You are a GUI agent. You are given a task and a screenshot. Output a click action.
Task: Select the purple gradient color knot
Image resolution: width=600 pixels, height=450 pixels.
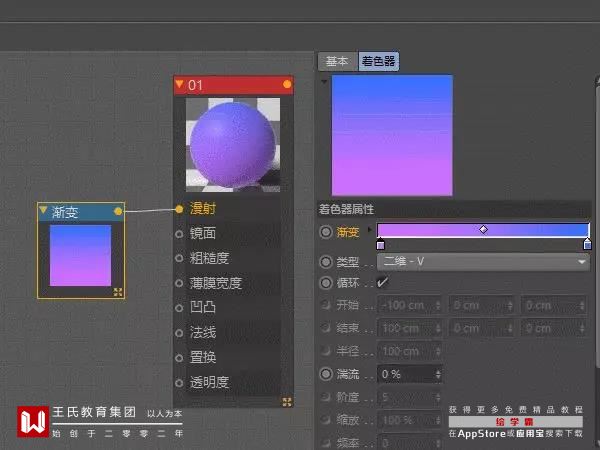tap(380, 244)
